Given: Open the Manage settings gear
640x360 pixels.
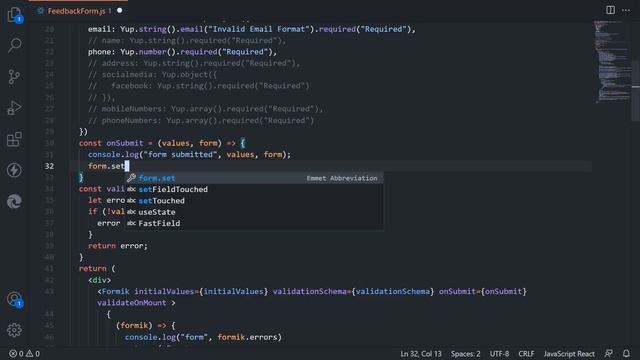Looking at the screenshot, I should point(14,330).
